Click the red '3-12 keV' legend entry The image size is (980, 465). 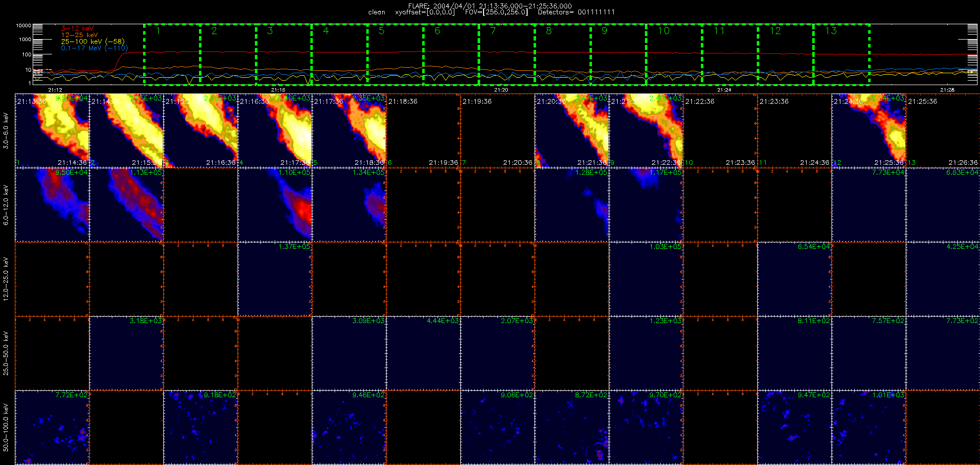77,29
